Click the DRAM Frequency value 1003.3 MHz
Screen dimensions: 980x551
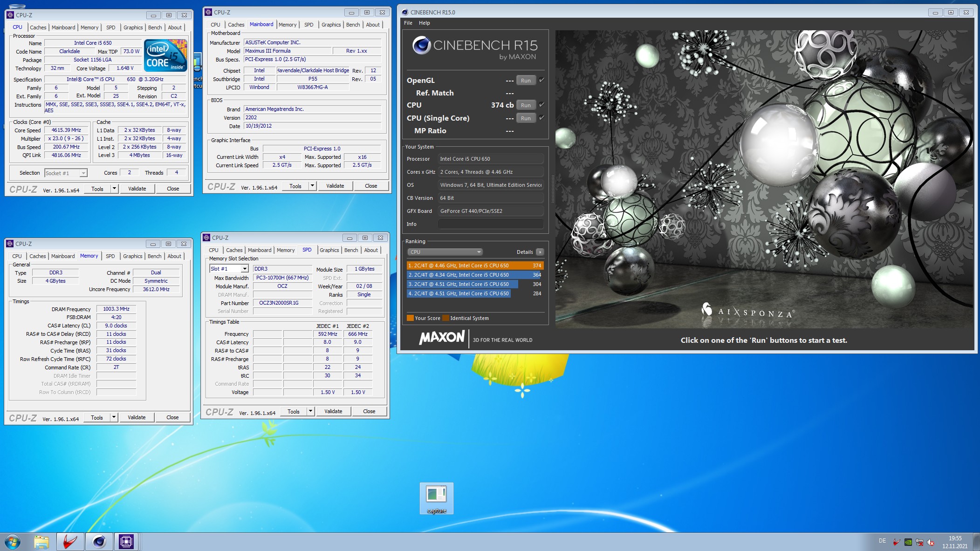click(116, 309)
